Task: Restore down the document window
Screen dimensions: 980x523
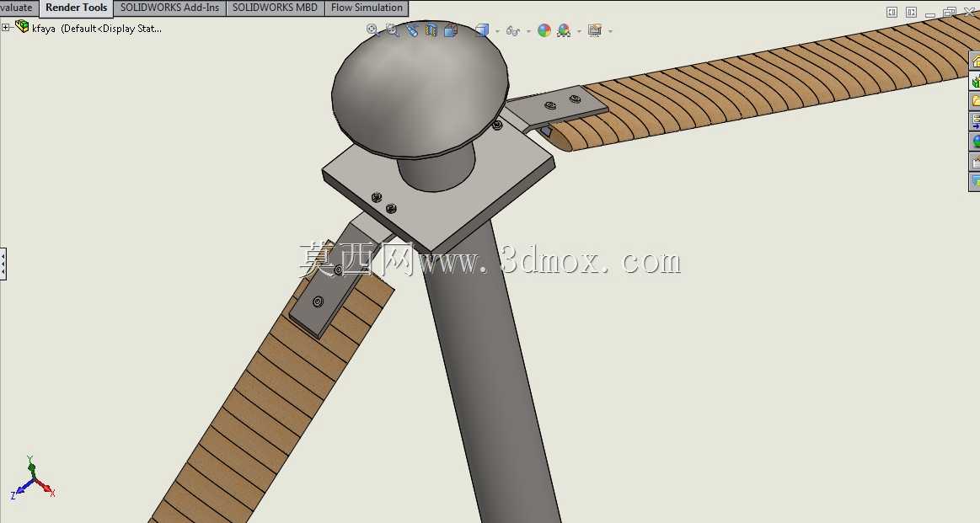Action: pos(950,12)
